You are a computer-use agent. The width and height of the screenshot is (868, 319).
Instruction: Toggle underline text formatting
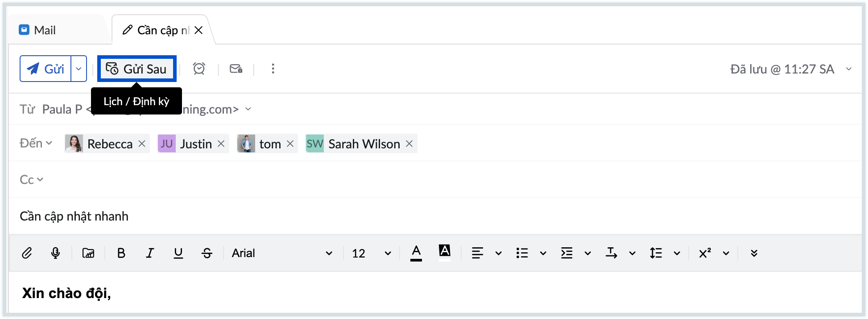178,253
